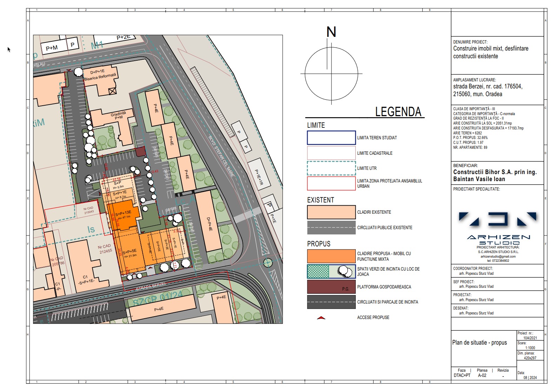Select the S+P+5E building block
Image resolution: width=555 pixels, height=392 pixels.
pos(129,253)
